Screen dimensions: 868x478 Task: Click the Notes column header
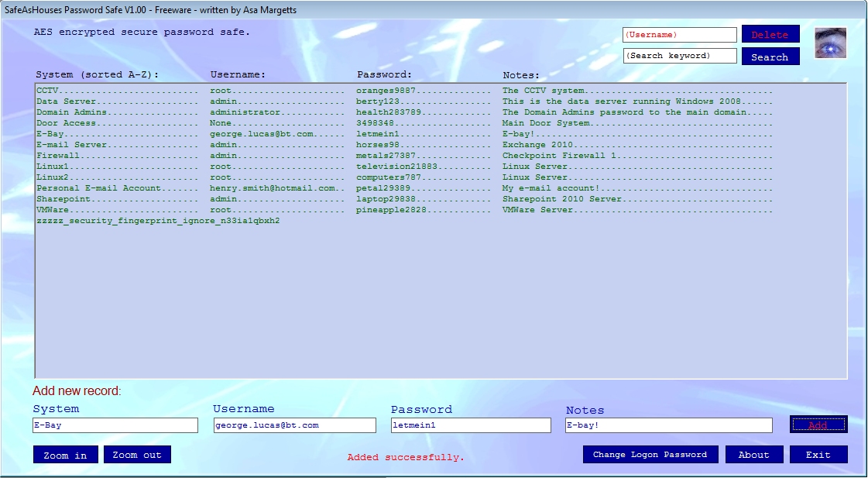click(x=521, y=75)
